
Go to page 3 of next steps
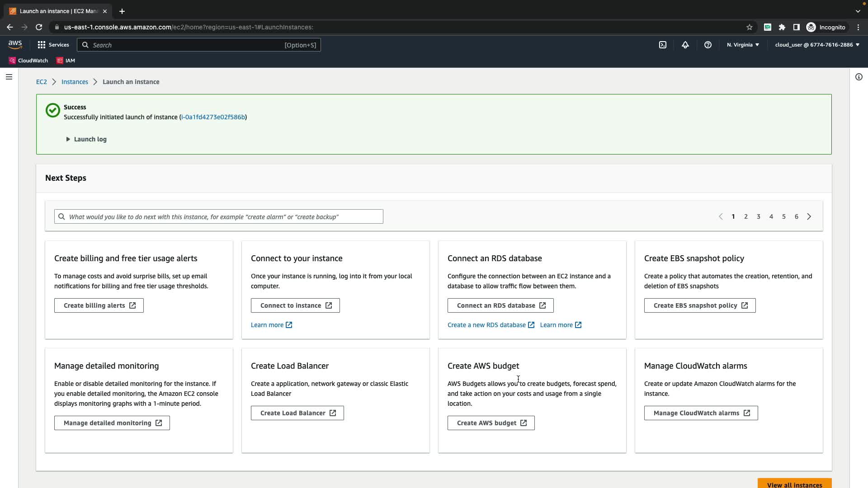point(759,216)
